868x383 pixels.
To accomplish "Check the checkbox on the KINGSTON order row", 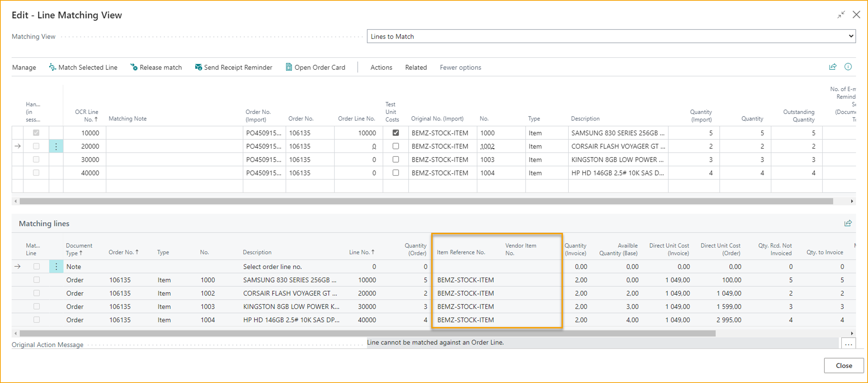I will [x=36, y=306].
